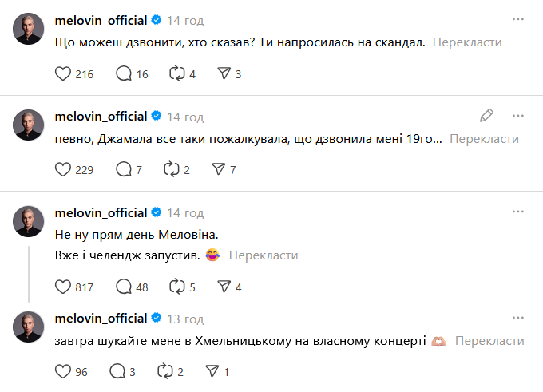Click the pencil edit icon on Джамала post
The width and height of the screenshot is (543, 392).
click(486, 115)
